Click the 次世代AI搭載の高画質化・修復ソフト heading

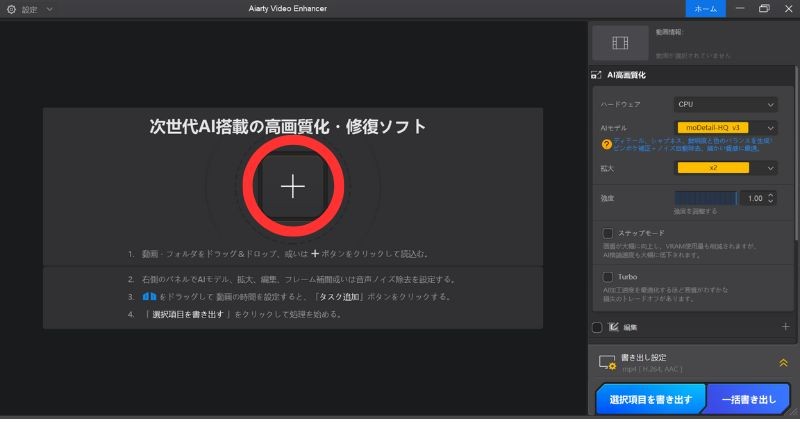click(x=288, y=127)
